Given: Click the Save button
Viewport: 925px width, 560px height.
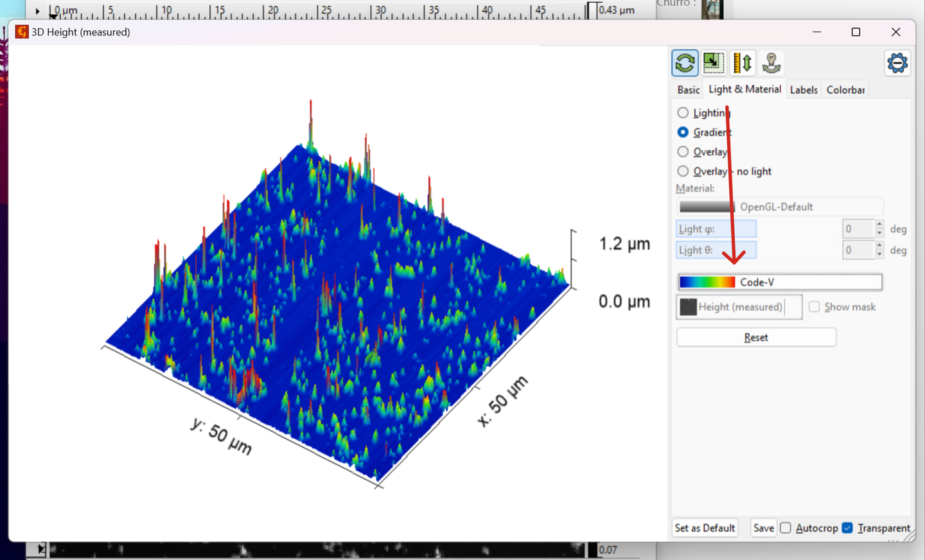Looking at the screenshot, I should click(763, 528).
